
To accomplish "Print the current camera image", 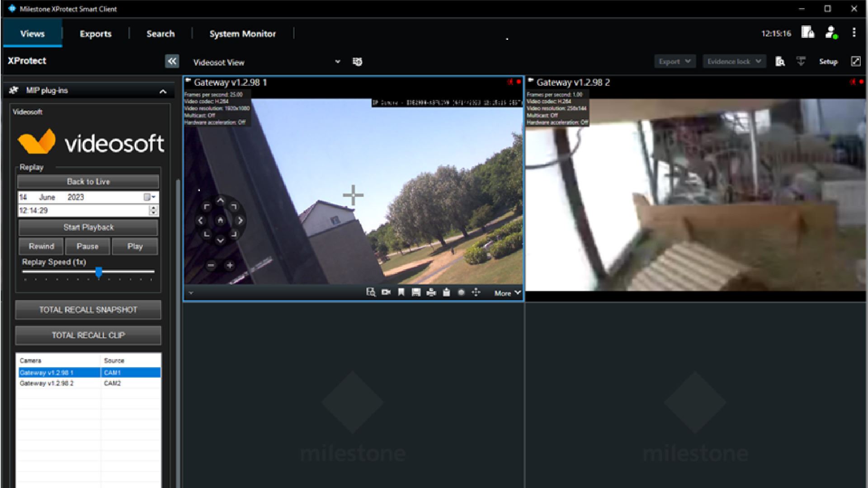I will click(431, 292).
